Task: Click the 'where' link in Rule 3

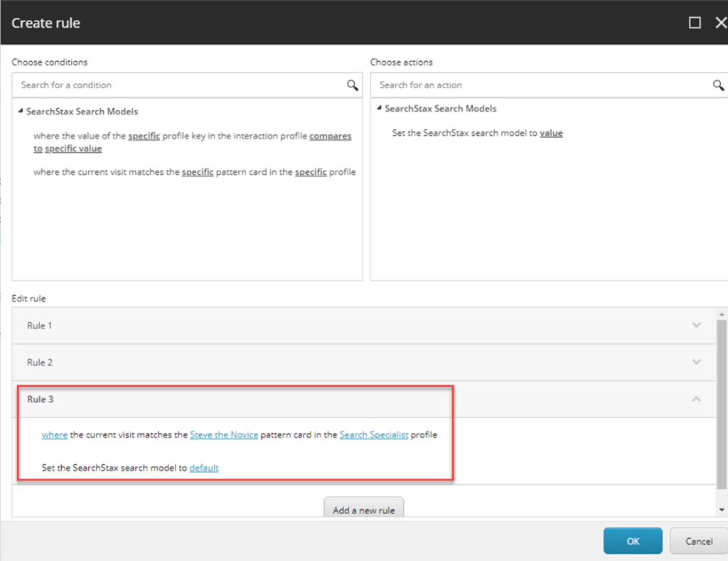Action: coord(54,434)
